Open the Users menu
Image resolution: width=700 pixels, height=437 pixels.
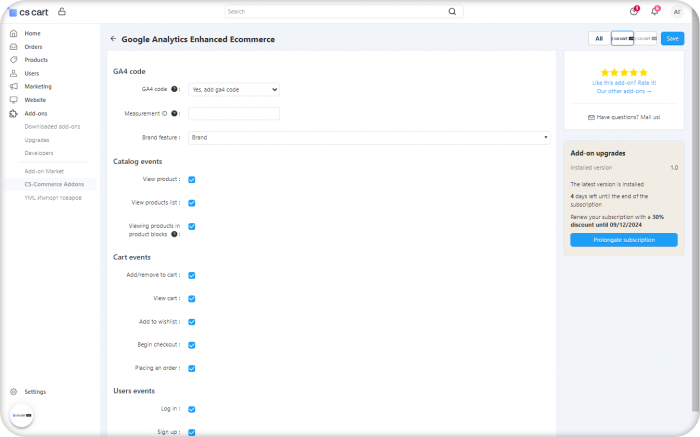pyautogui.click(x=32, y=73)
